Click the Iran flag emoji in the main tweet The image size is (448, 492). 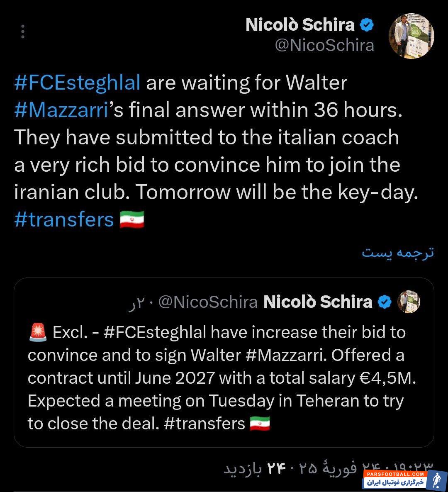132,219
